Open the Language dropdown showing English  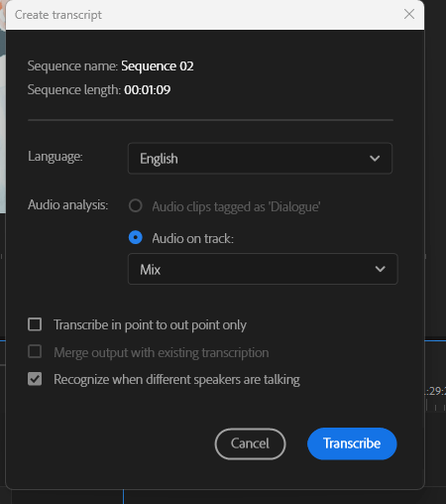click(x=260, y=159)
